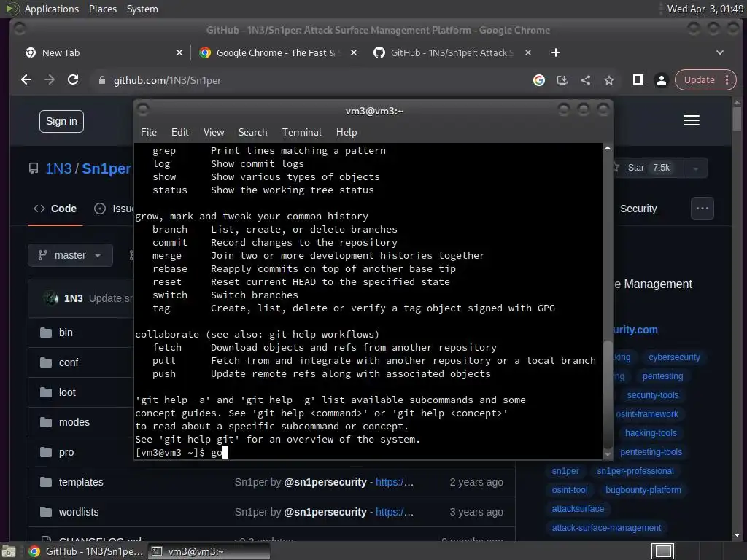Open the Sn1per repository link
The height and width of the screenshot is (560, 747).
pos(107,168)
